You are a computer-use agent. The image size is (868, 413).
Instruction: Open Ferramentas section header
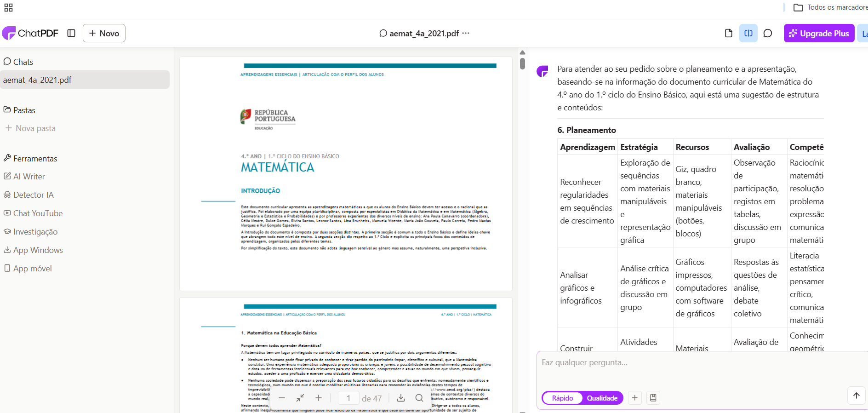tap(30, 158)
